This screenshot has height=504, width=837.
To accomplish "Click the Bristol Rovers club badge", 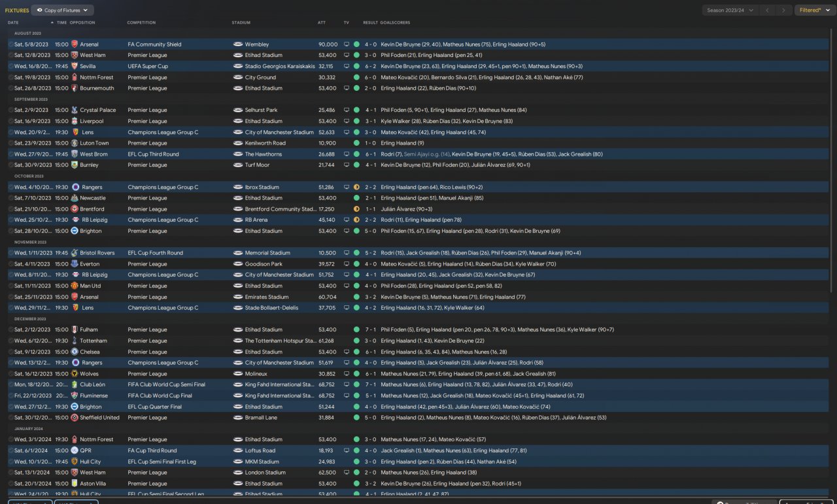I will point(75,253).
